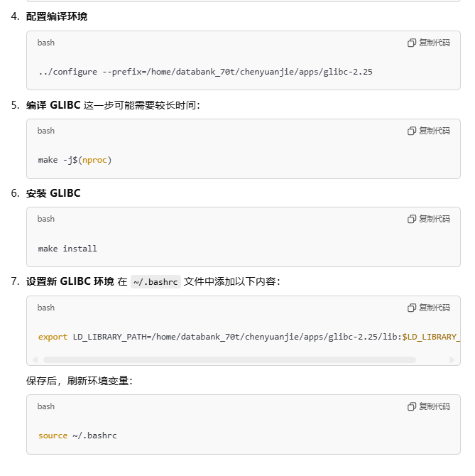The width and height of the screenshot is (475, 476).
Task: Click the orange nproc word in make command
Action: click(x=94, y=160)
